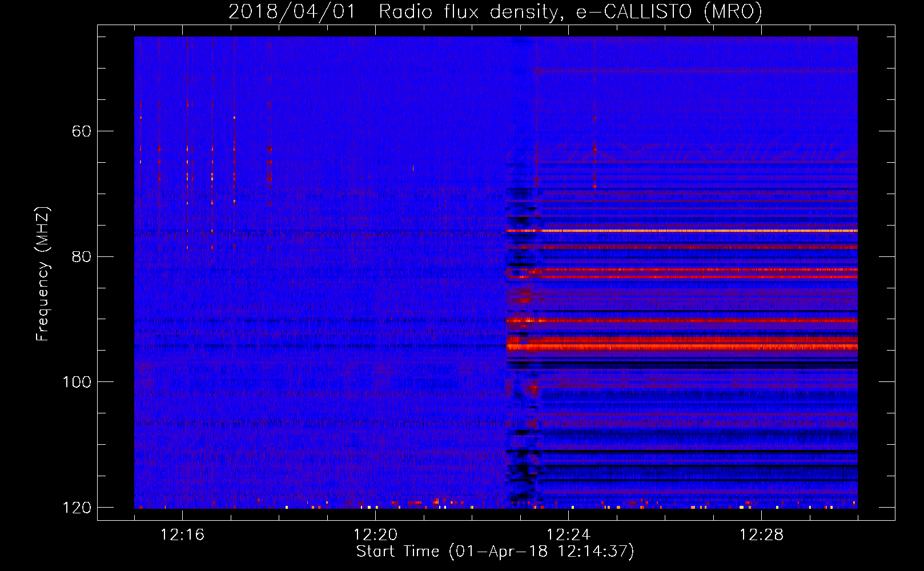
Task: Select the date '2018/04/01' in the title
Action: pos(292,11)
